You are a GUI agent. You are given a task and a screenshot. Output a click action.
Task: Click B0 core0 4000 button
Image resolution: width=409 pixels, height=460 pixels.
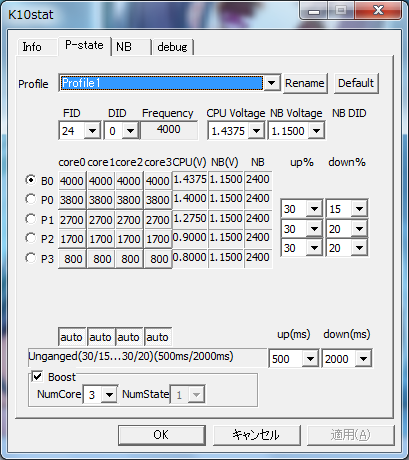pos(72,181)
